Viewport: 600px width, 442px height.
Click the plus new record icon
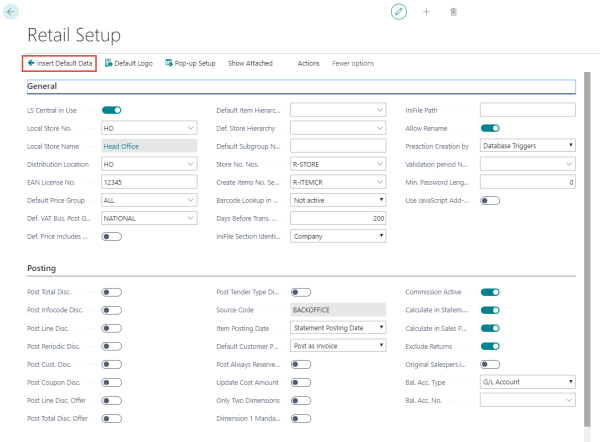click(x=426, y=11)
